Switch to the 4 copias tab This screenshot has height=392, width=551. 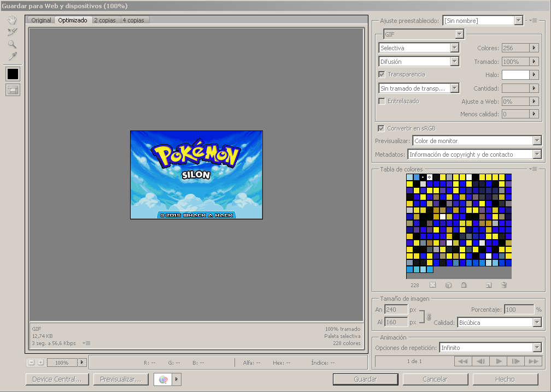coord(133,20)
